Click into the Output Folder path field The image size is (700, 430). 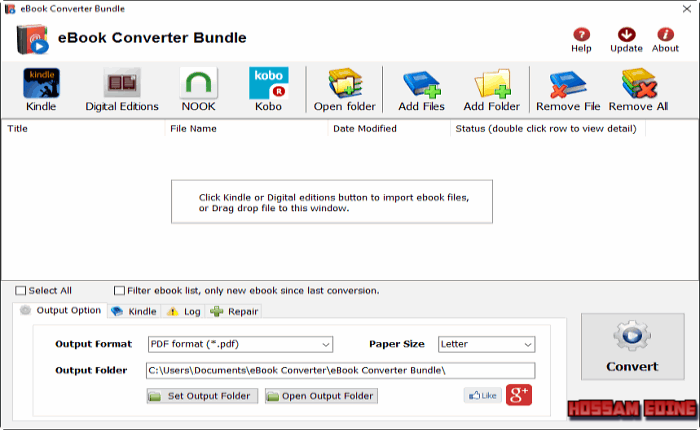[340, 371]
